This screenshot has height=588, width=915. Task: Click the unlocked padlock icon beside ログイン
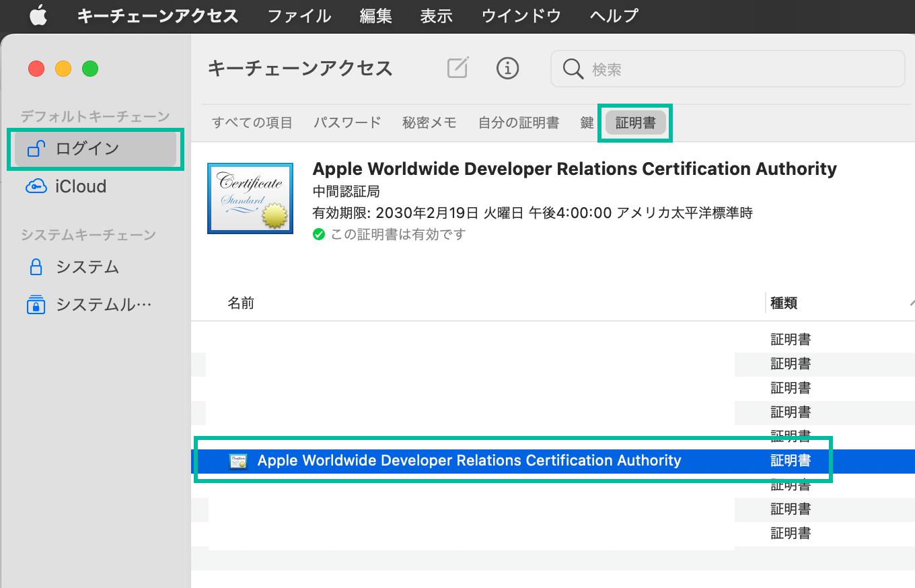click(x=36, y=148)
